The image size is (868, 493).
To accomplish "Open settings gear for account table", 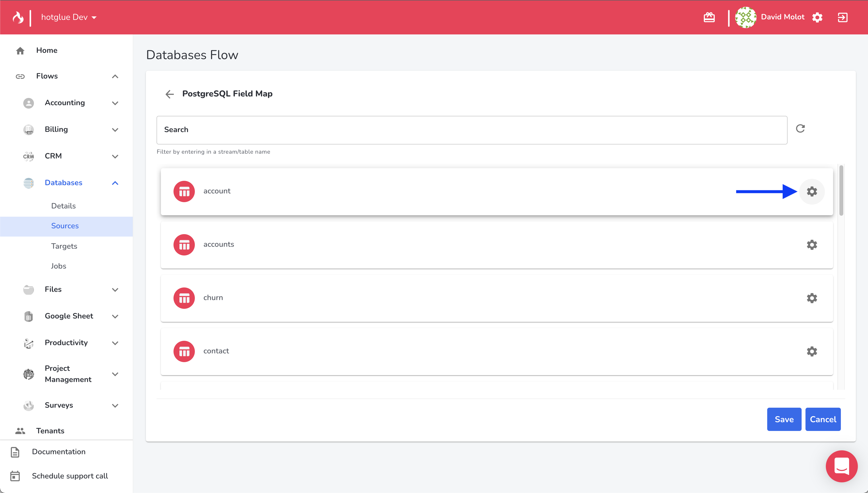I will click(812, 192).
